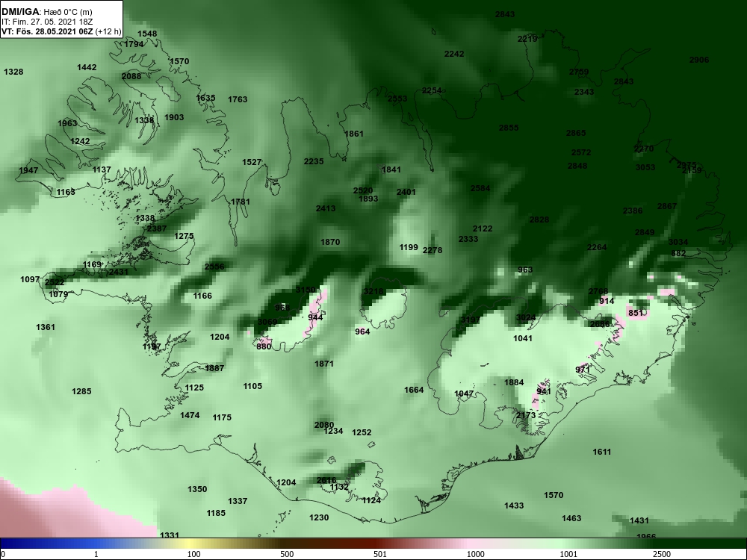Click the initial time line 'IT: Fim. 27. 05. 2021 18Z'
Viewport: 747px width, 560px height.
46,22
